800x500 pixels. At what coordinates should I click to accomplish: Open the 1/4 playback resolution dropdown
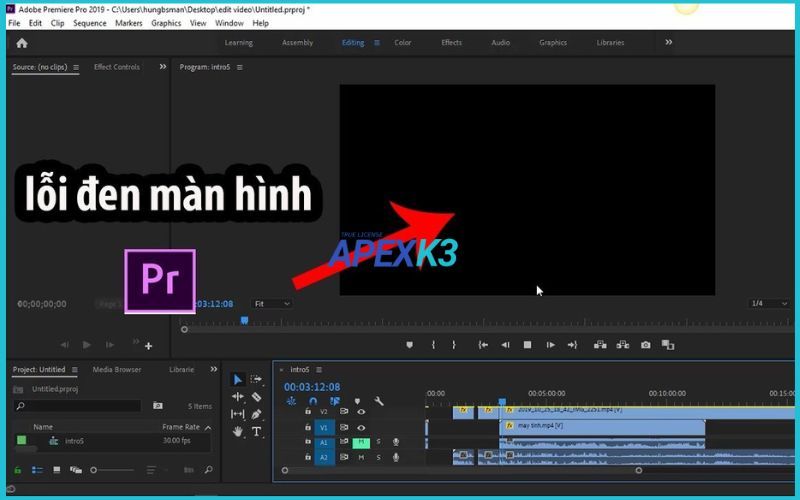pos(768,303)
